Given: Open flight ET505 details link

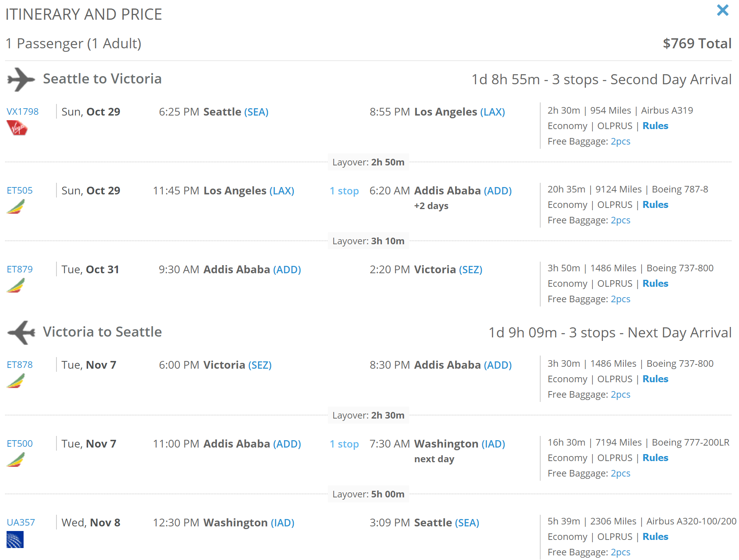Looking at the screenshot, I should (x=20, y=191).
